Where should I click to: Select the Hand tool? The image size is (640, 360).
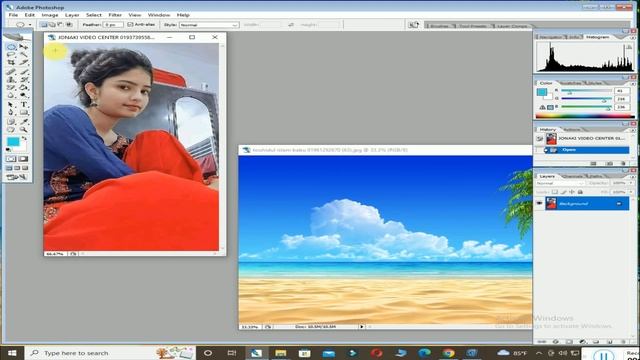click(x=11, y=129)
